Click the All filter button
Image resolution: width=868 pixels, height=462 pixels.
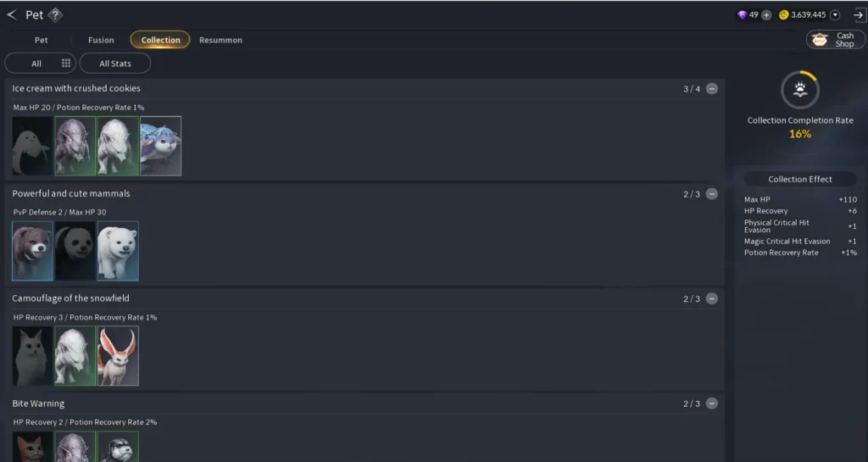click(36, 63)
